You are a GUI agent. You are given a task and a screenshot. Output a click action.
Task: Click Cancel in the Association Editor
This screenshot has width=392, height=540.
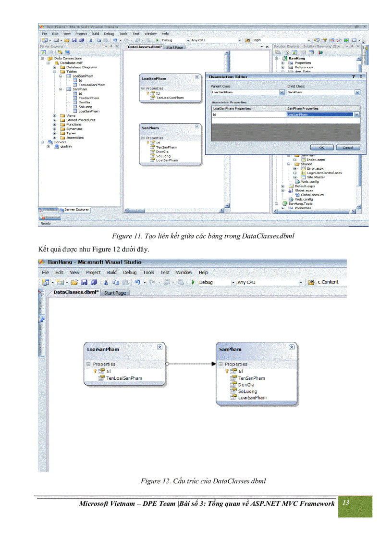click(x=348, y=147)
